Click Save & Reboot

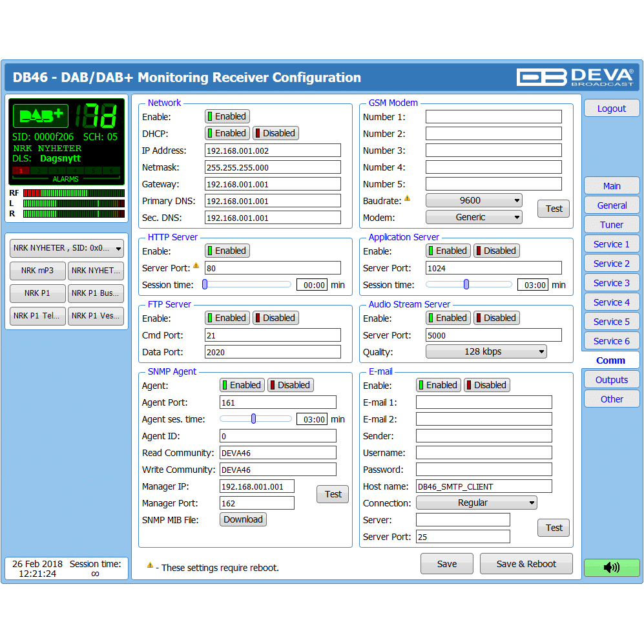[526, 563]
